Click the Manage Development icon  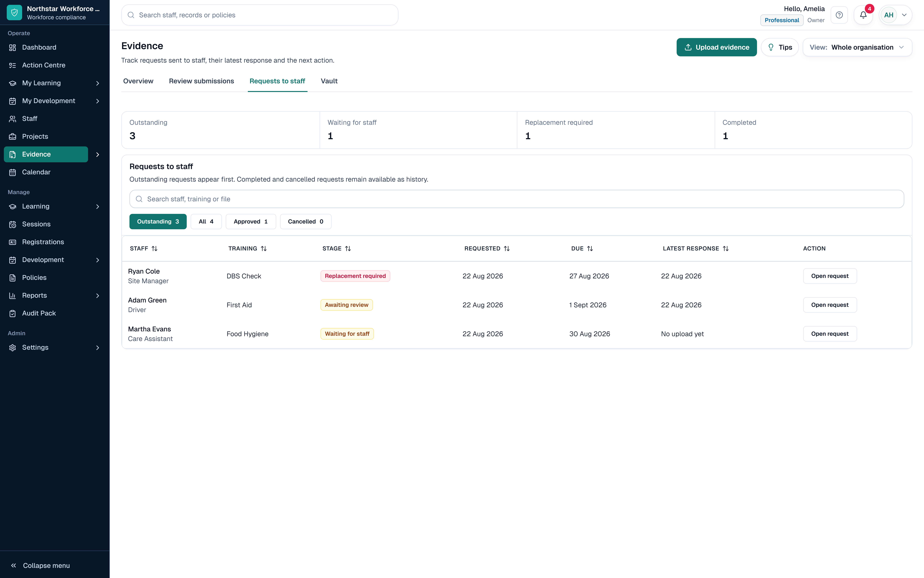[13, 260]
